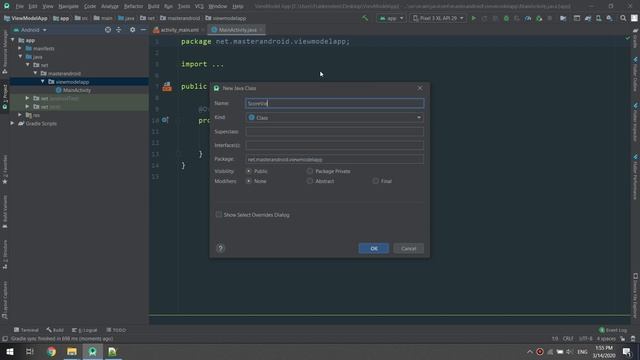Open File Explorer from the taskbar
Image resolution: width=640 pixels, height=360 pixels.
(x=72, y=351)
